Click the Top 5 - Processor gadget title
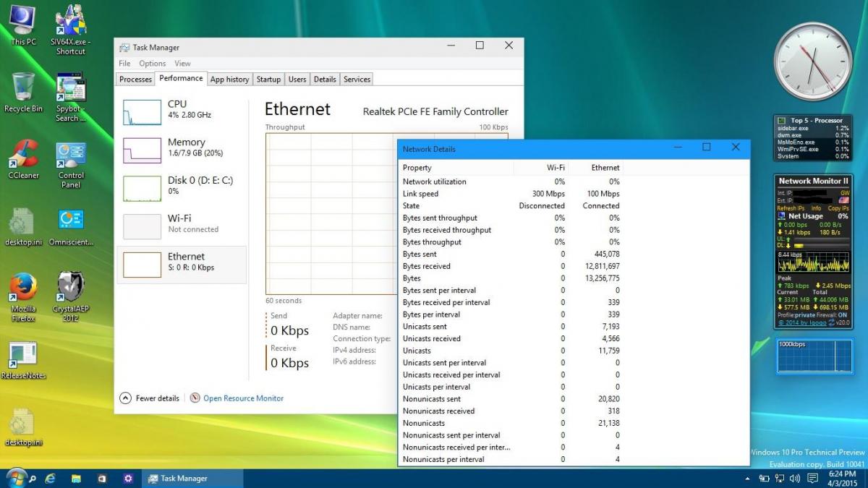This screenshot has height=488, width=868. (x=817, y=121)
